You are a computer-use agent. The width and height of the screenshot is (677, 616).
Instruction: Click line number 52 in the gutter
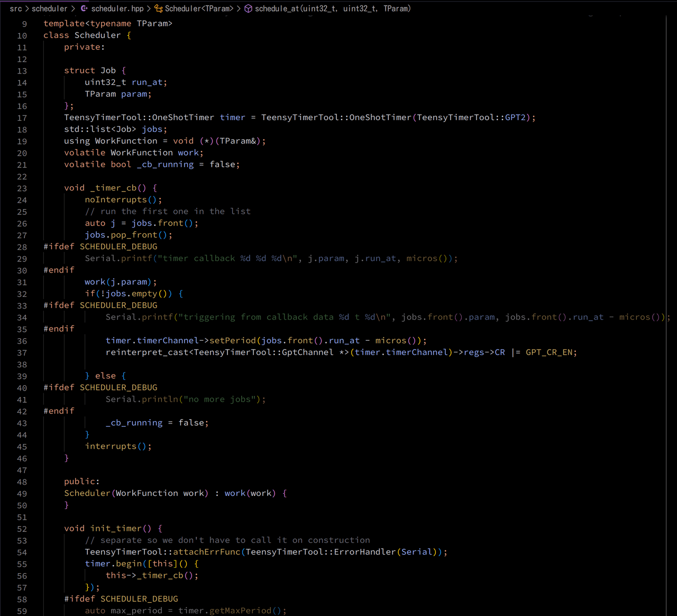[22, 529]
